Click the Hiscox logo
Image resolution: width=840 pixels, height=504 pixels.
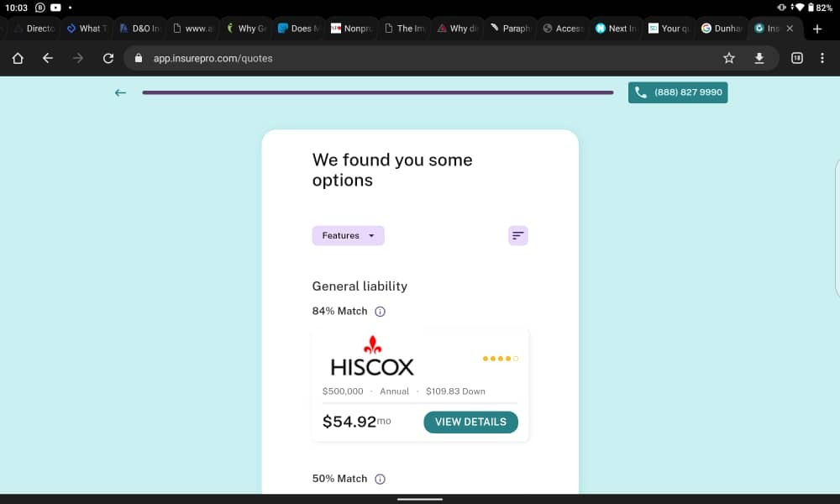pos(372,357)
